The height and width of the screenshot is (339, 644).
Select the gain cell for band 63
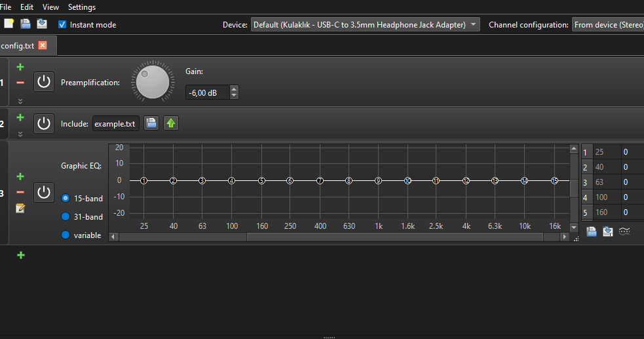coord(632,182)
